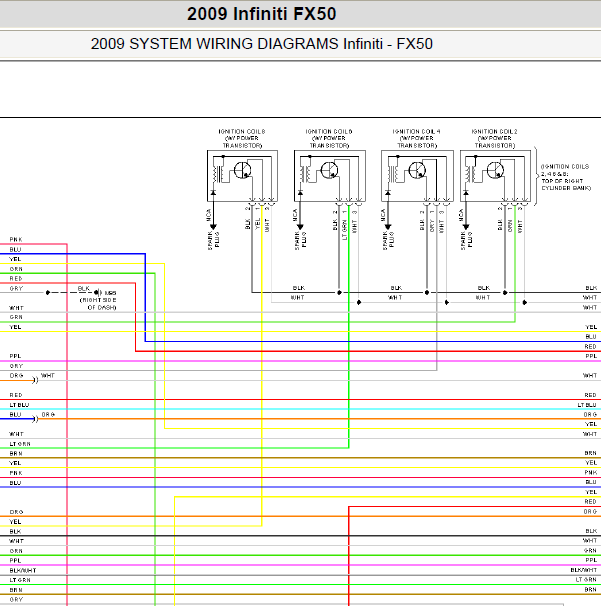The width and height of the screenshot is (601, 606).
Task: Click the transistor symbol inside Ignition Coil 4
Action: pyautogui.click(x=417, y=170)
